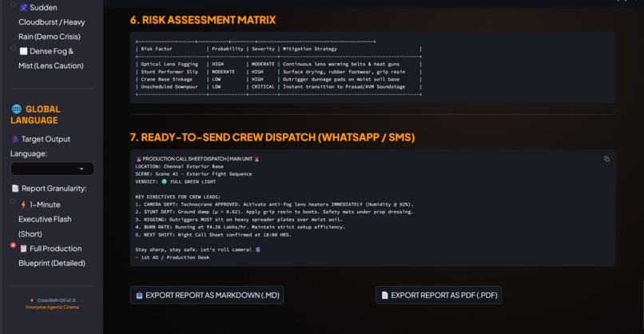644x334 pixels.
Task: Click the NEXT SHIFT directive line
Action: (x=213, y=235)
